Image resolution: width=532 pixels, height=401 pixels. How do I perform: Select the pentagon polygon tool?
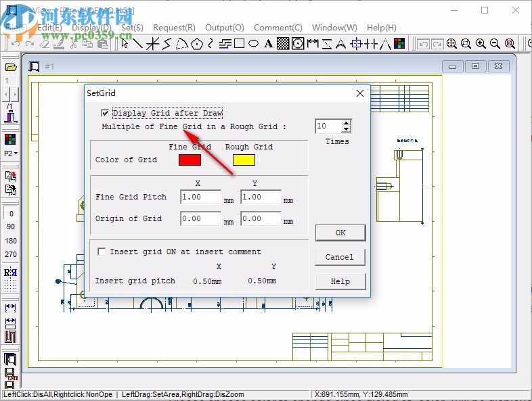pos(197,43)
